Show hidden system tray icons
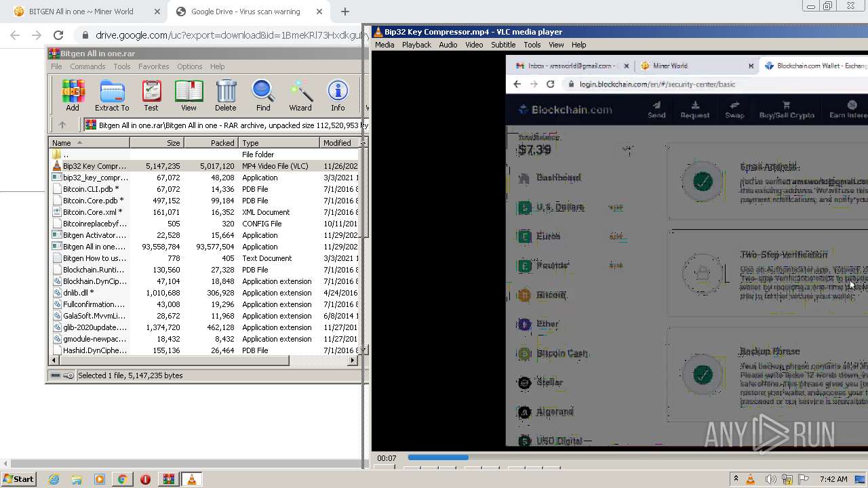The image size is (868, 488). click(x=736, y=479)
